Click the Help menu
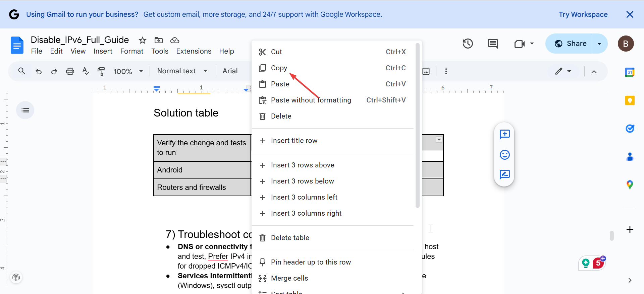 point(227,51)
